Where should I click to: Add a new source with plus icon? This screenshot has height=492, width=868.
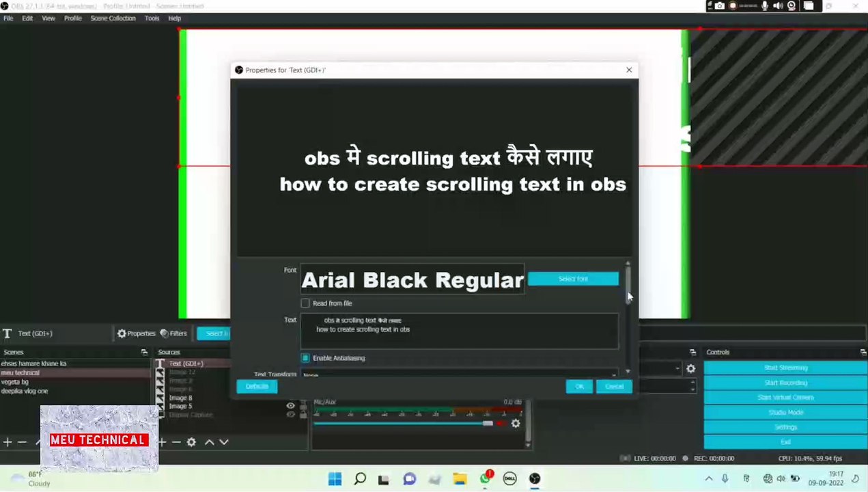click(163, 442)
